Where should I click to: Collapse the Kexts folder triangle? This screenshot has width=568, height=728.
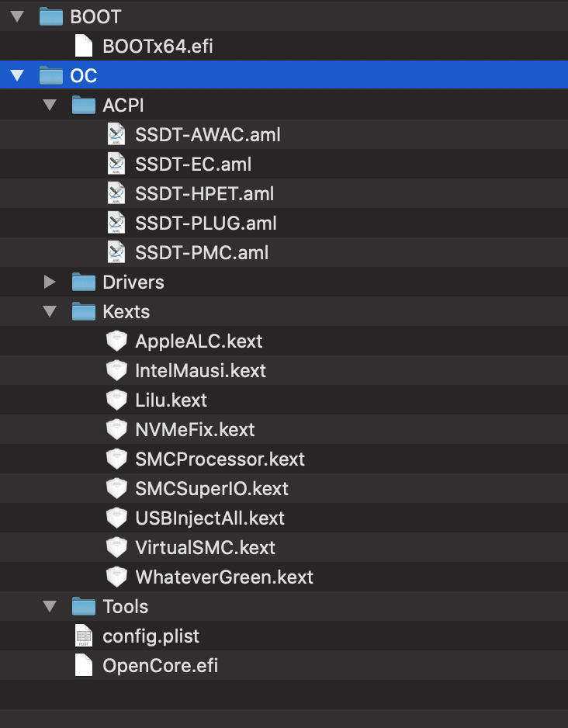pos(50,311)
